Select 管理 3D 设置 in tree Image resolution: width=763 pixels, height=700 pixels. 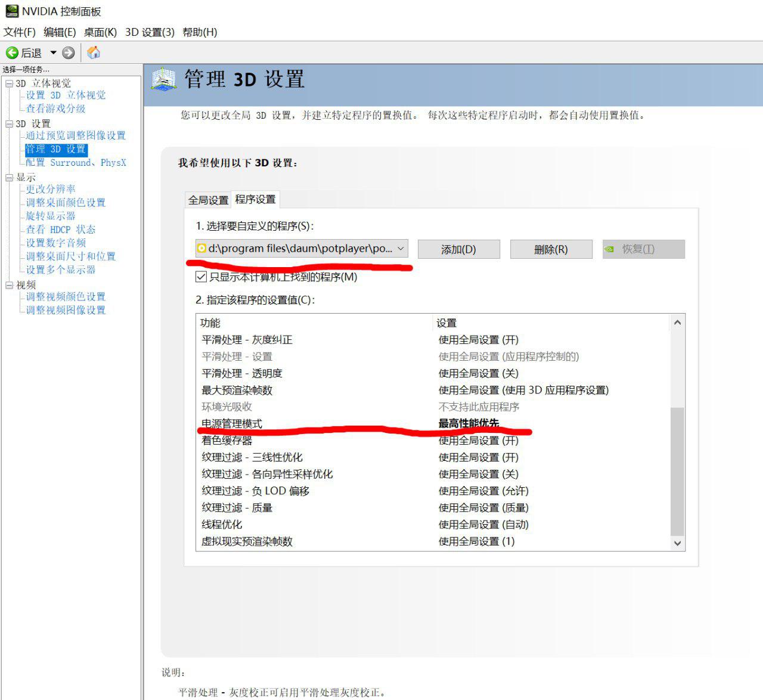56,149
